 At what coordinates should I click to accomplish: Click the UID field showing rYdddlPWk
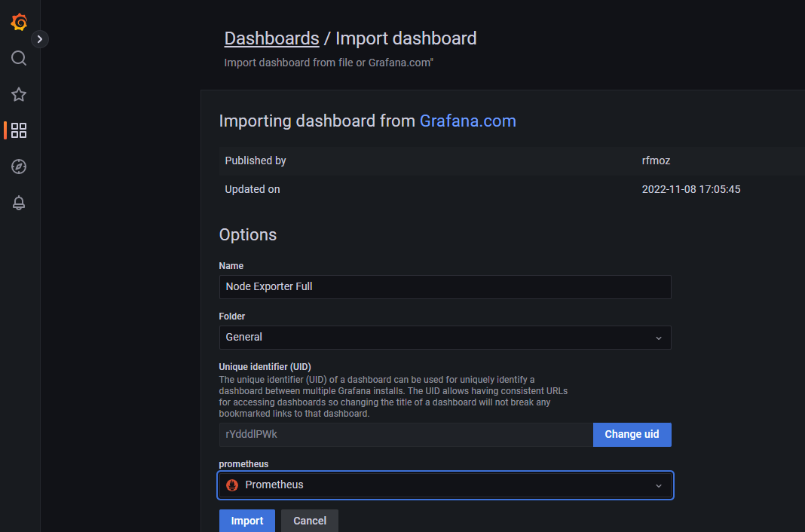coord(406,435)
